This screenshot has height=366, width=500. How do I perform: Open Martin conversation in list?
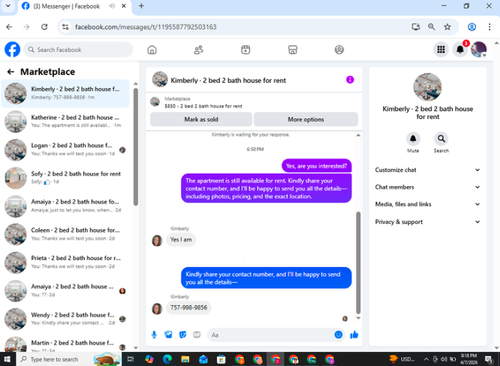pos(65,344)
